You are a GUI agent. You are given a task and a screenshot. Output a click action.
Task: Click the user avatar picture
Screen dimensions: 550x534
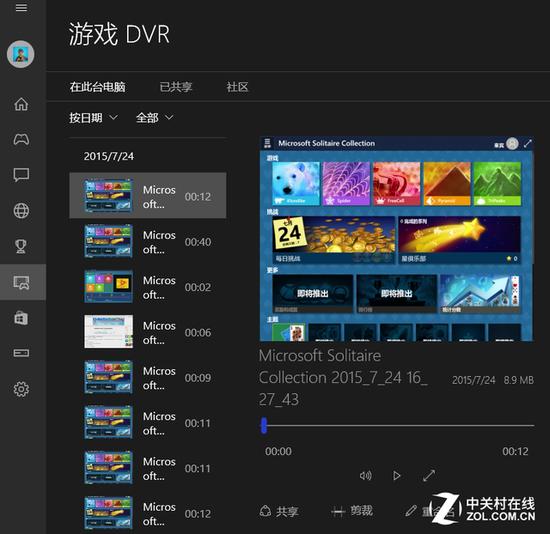click(21, 54)
